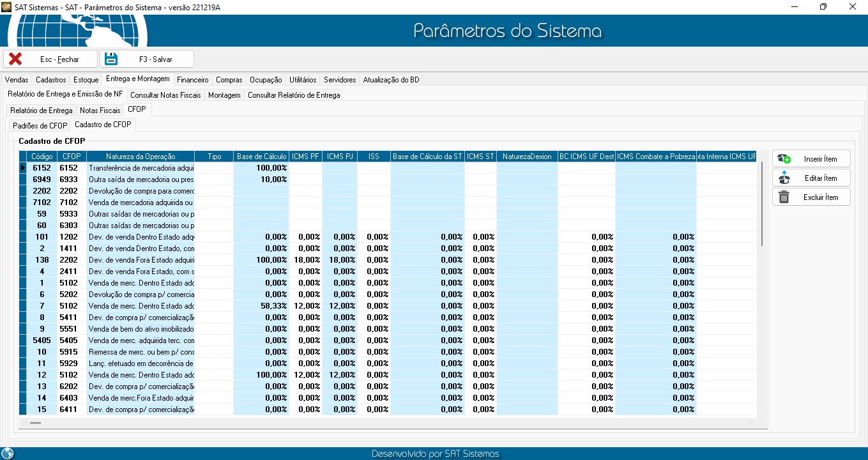Image resolution: width=868 pixels, height=460 pixels.
Task: Click the globe icon in status bar
Action: coord(8,454)
